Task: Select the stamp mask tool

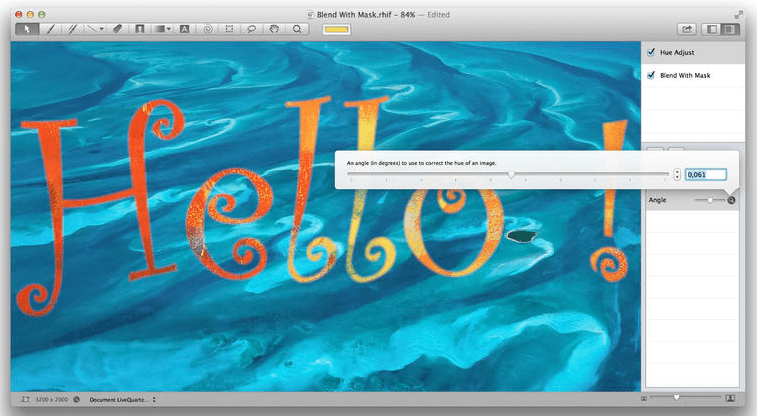Action: click(x=140, y=29)
